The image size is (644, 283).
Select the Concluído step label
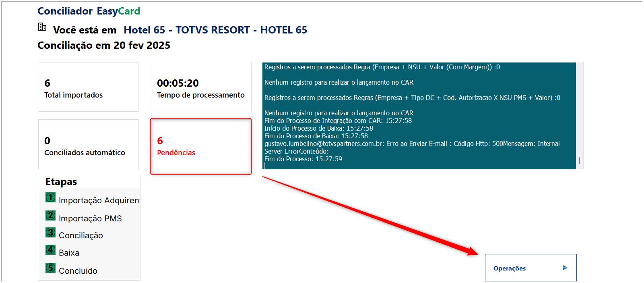point(78,271)
